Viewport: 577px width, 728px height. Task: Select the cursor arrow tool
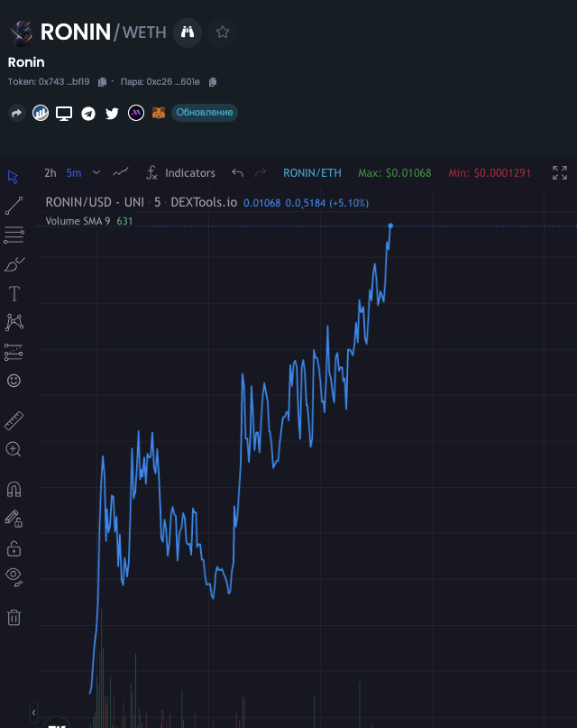(x=13, y=177)
